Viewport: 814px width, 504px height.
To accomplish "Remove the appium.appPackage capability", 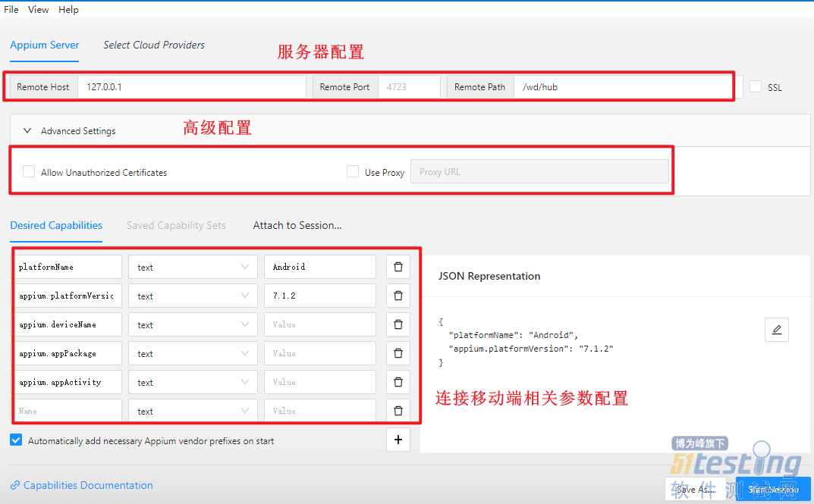I will [x=398, y=352].
